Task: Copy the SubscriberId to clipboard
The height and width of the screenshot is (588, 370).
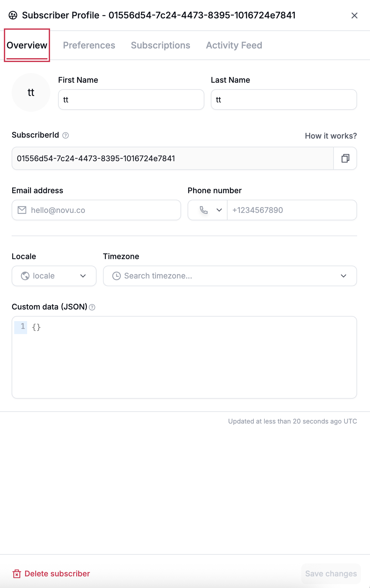Action: [345, 158]
